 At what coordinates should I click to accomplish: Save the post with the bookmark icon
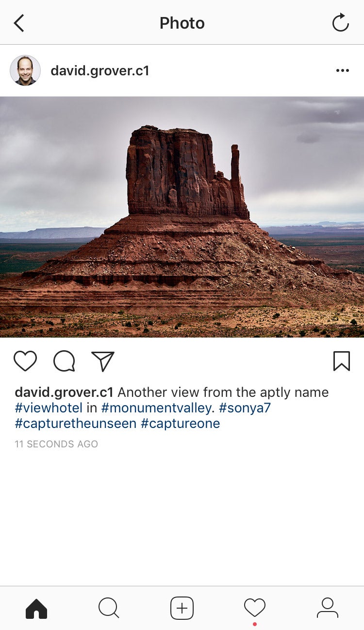click(x=342, y=361)
